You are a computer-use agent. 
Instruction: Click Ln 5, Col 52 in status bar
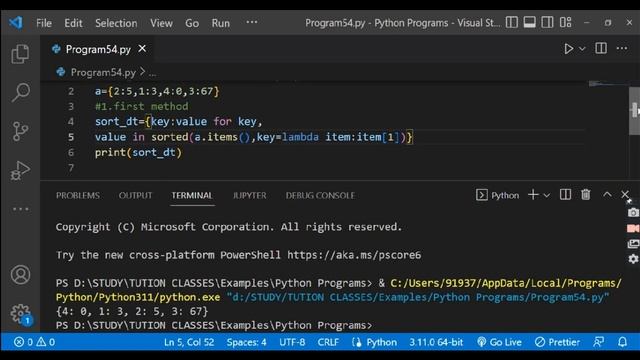189,342
